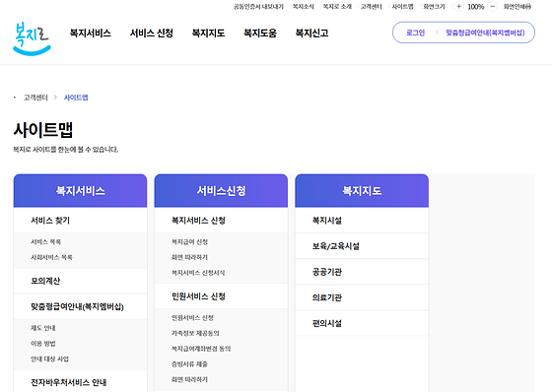The height and width of the screenshot is (392, 552).
Task: Zoom out with the minus button
Action: [x=493, y=6]
